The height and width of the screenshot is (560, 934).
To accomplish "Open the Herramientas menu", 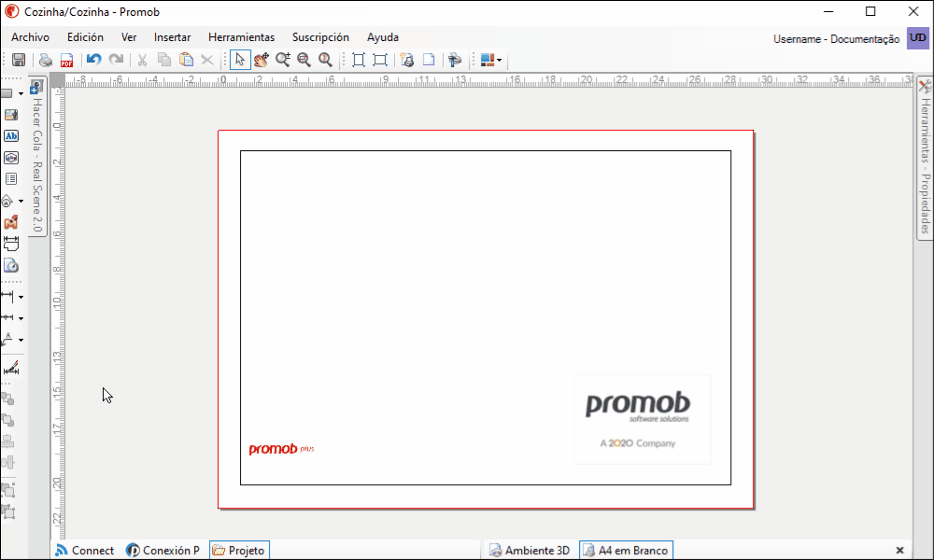I will (x=241, y=37).
